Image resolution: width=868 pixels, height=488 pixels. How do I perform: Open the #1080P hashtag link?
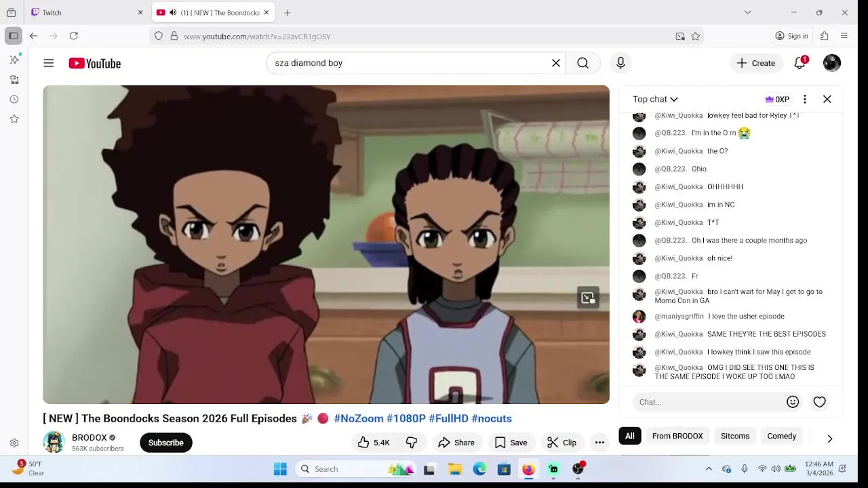(x=406, y=419)
